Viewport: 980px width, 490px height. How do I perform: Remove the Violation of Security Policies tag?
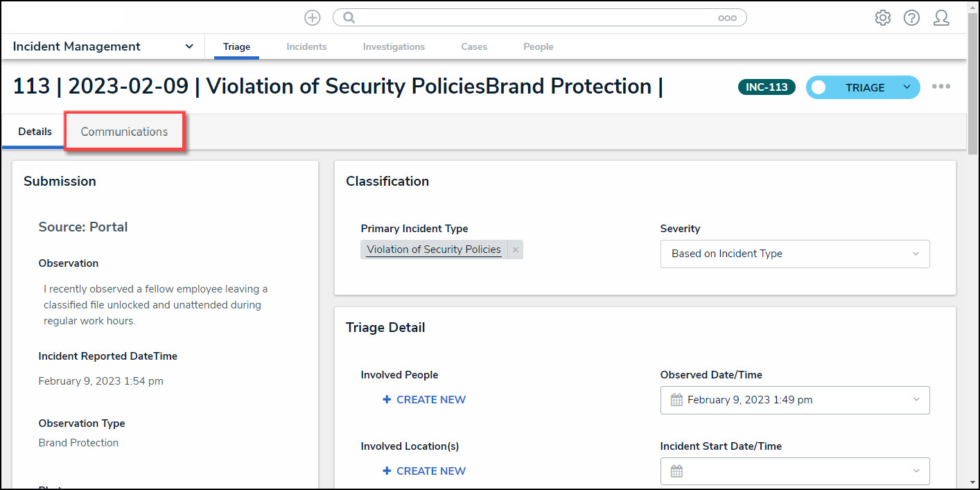515,250
